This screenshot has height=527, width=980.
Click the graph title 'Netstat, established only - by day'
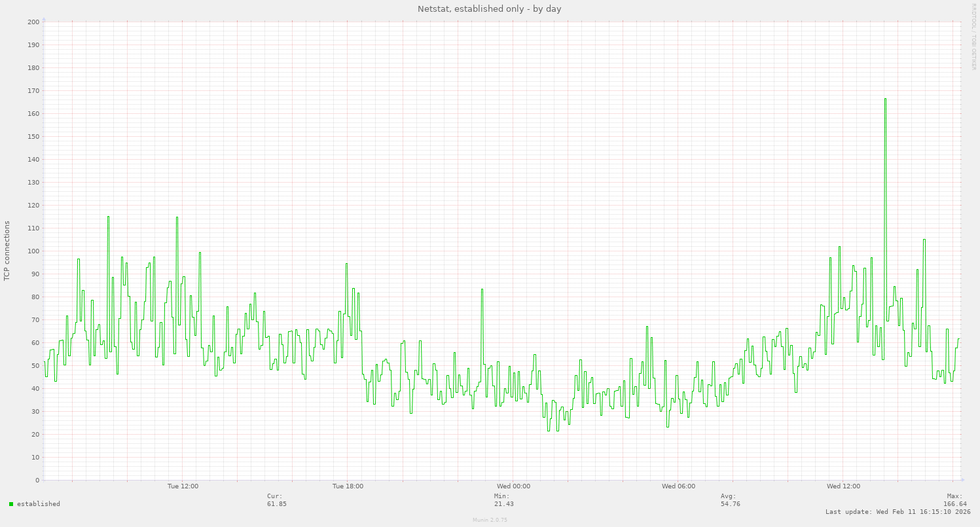click(x=489, y=9)
